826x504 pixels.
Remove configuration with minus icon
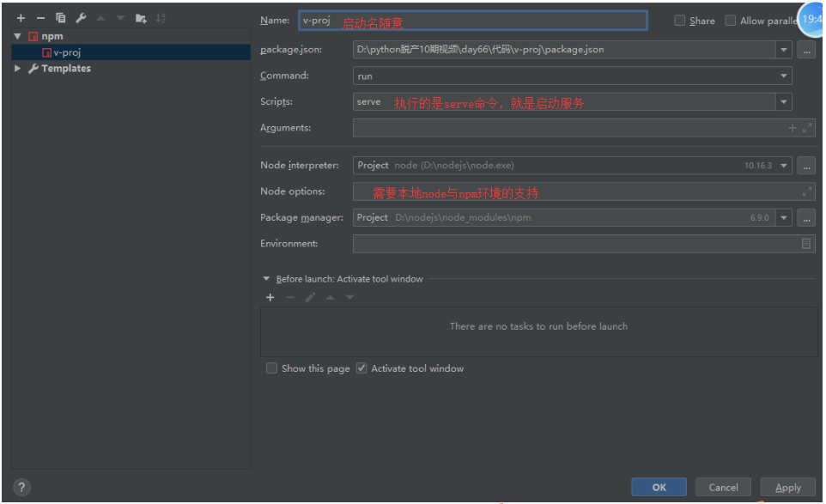tap(40, 18)
